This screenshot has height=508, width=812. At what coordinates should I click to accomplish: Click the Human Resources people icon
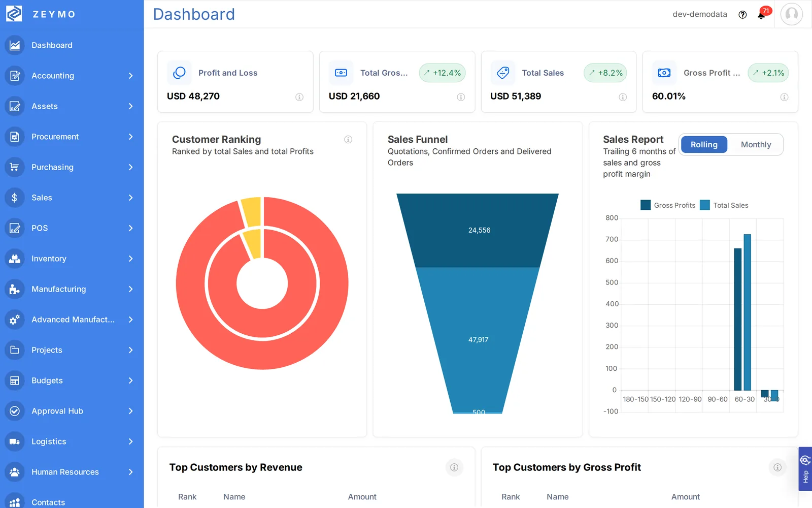point(15,472)
